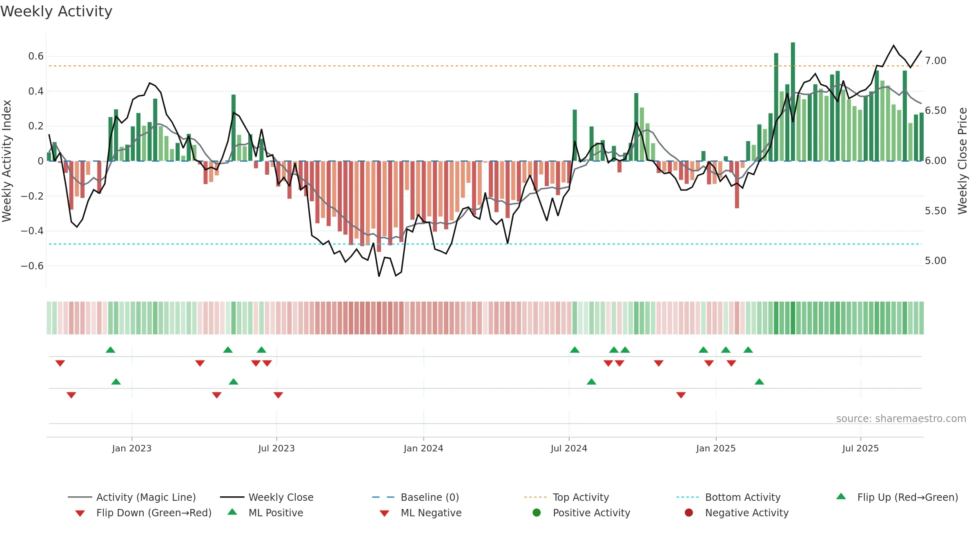Click the Jan 2024 x-axis label

coord(423,448)
